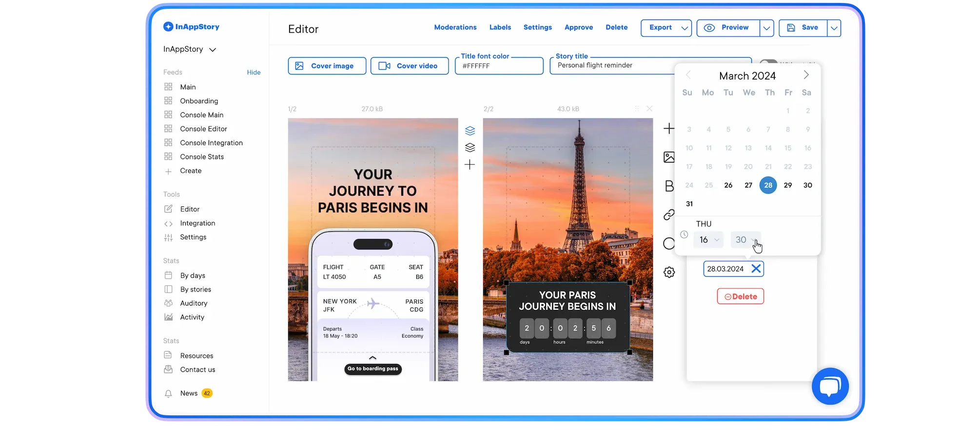980x430 pixels.
Task: Select the circle shape tool
Action: (669, 244)
